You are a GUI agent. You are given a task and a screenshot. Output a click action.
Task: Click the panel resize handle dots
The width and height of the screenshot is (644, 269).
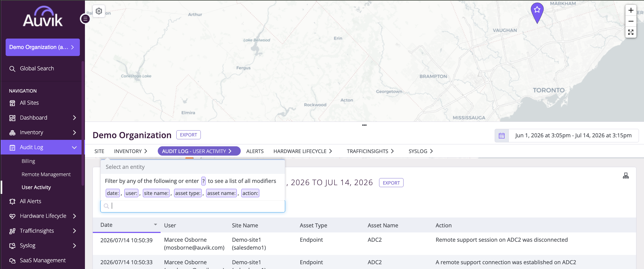tap(364, 125)
